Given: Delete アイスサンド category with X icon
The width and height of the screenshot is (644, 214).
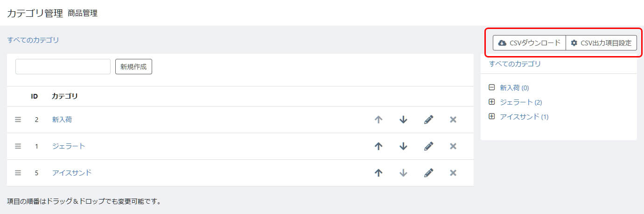Looking at the screenshot, I should point(453,173).
